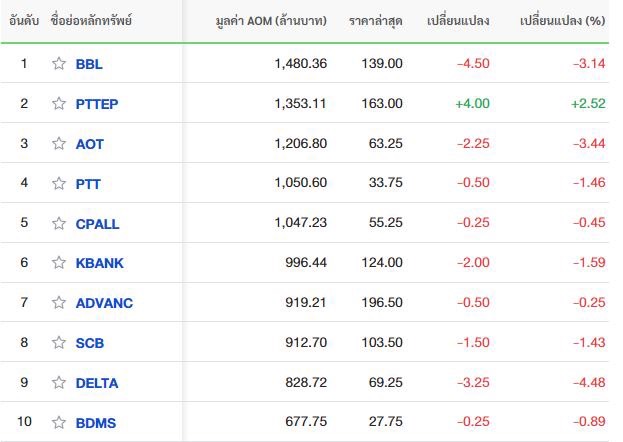Open the KBANK stock details
This screenshot has width=623, height=442.
[100, 263]
